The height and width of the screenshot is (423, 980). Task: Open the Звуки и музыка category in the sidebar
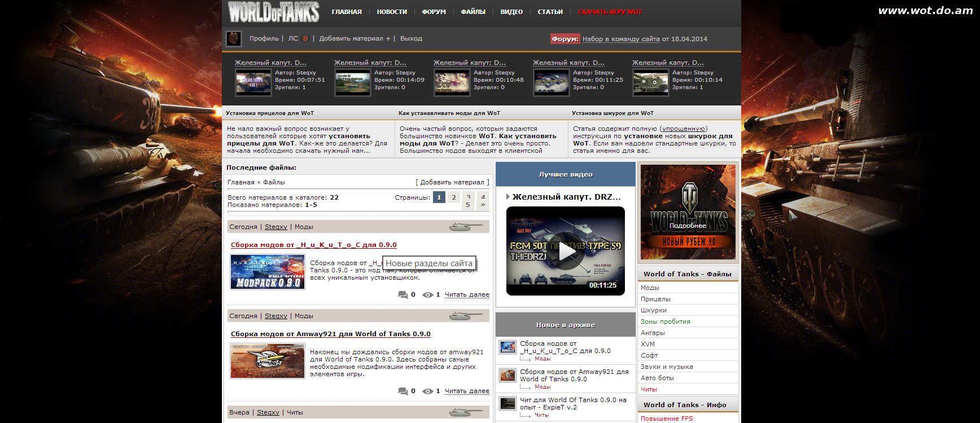tap(667, 367)
